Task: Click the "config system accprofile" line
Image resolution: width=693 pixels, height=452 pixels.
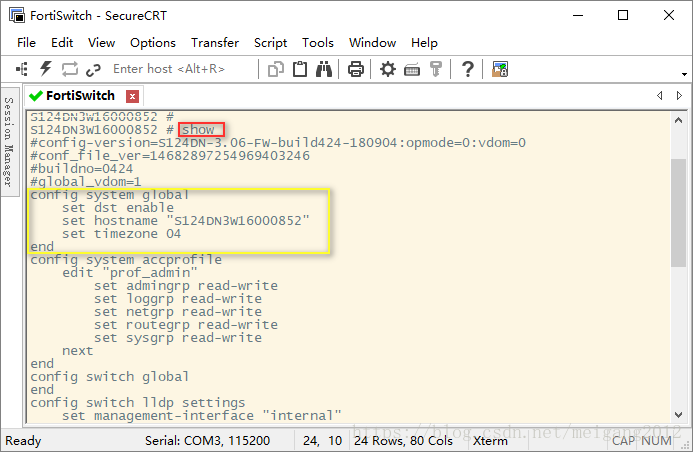Action: (126, 260)
